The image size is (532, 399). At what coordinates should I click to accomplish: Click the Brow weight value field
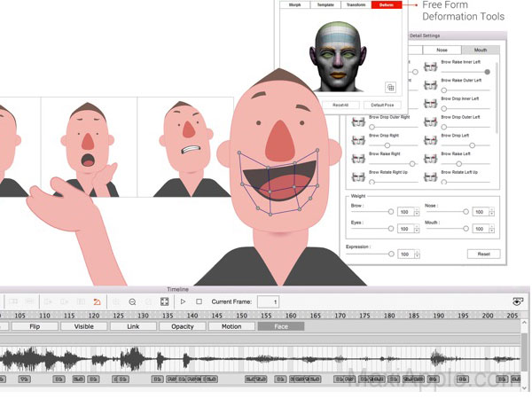pos(405,212)
